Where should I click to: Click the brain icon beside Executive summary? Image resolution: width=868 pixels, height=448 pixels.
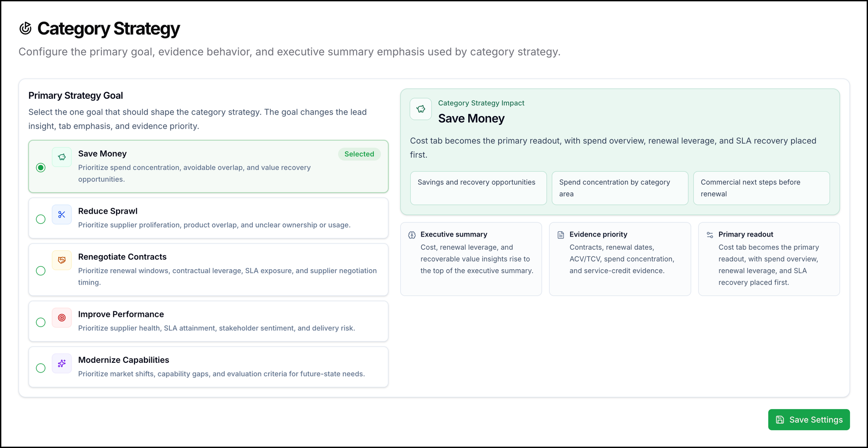pyautogui.click(x=412, y=235)
